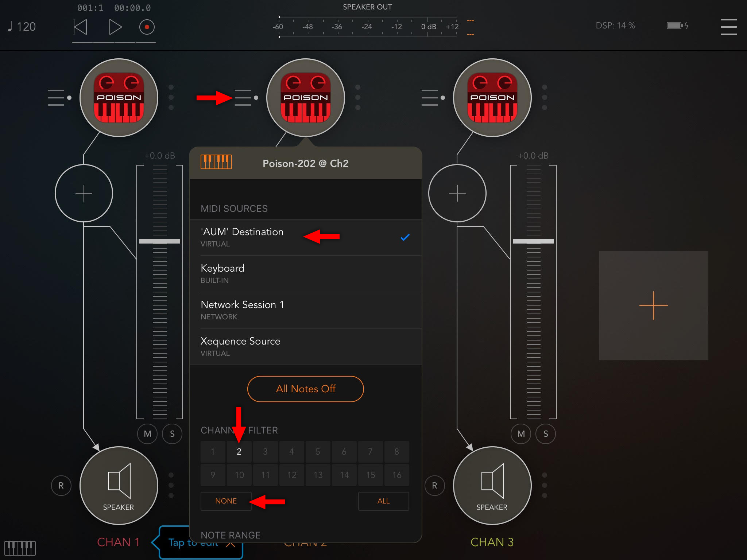The height and width of the screenshot is (560, 747).
Task: Enable channel filter 8
Action: 397,452
